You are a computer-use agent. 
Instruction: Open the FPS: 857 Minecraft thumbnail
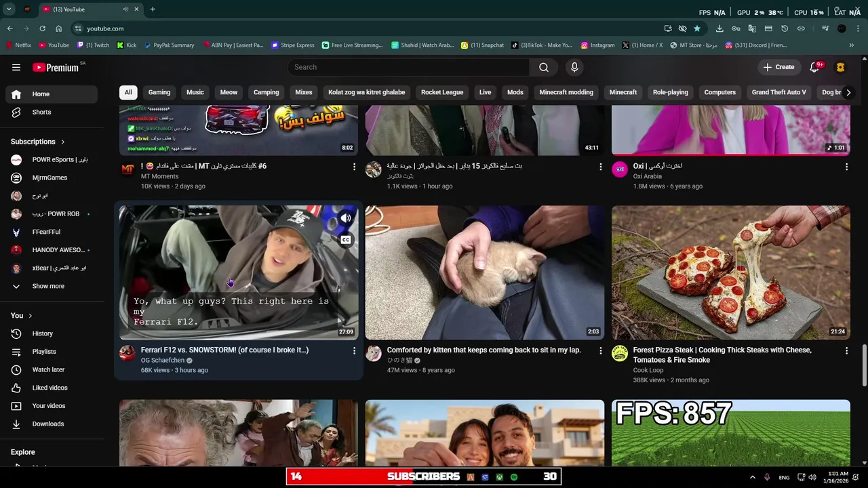[730, 433]
